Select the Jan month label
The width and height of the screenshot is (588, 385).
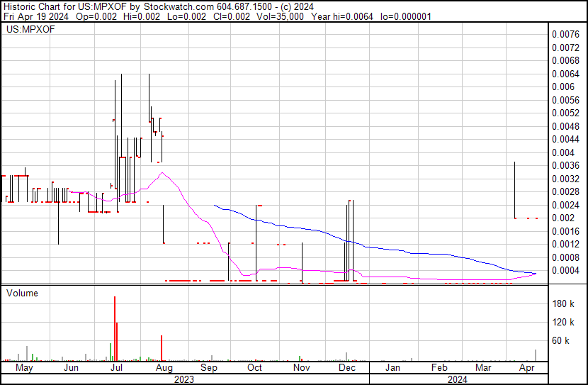point(392,369)
